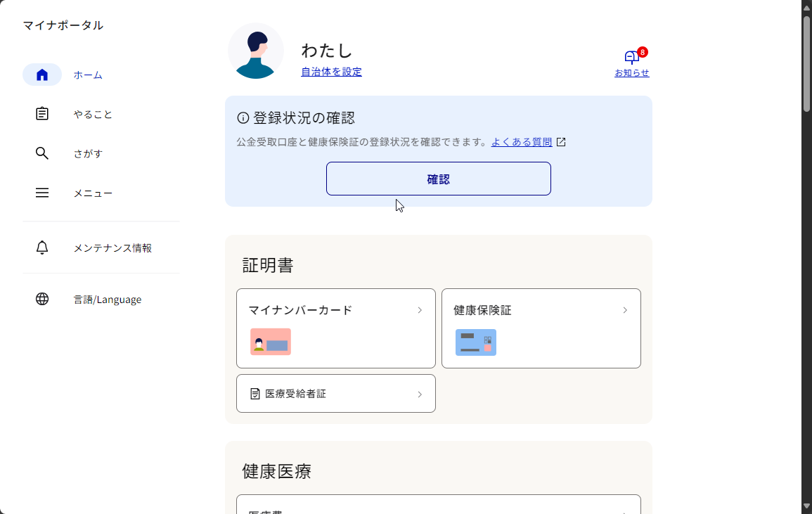This screenshot has height=514, width=812.
Task: Click the external link icon next to よくある質問
Action: click(560, 141)
